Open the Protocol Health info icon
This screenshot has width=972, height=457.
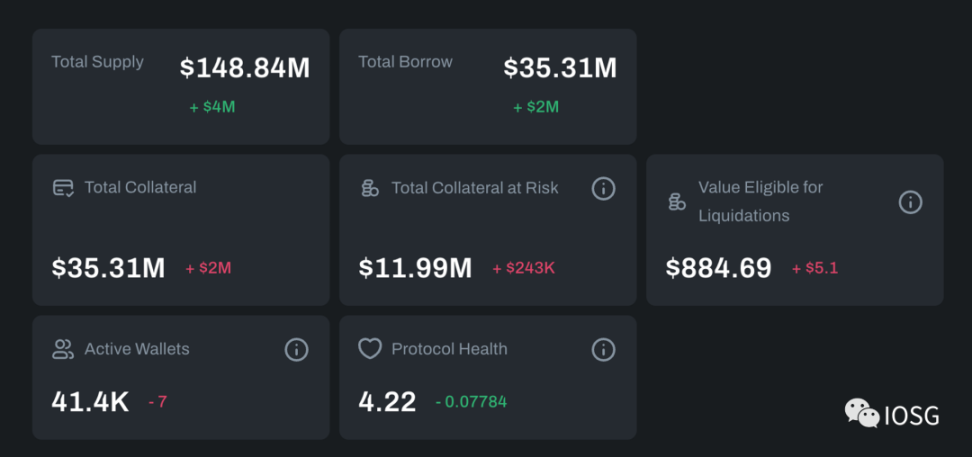point(603,350)
